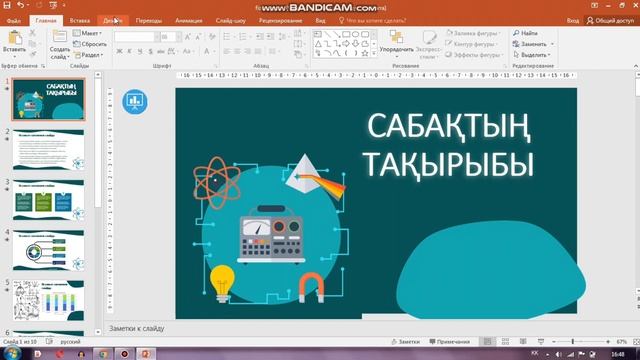The height and width of the screenshot is (360, 640).
Task: Open the Arrange (Упорядочить) menu
Action: pyautogui.click(x=396, y=43)
